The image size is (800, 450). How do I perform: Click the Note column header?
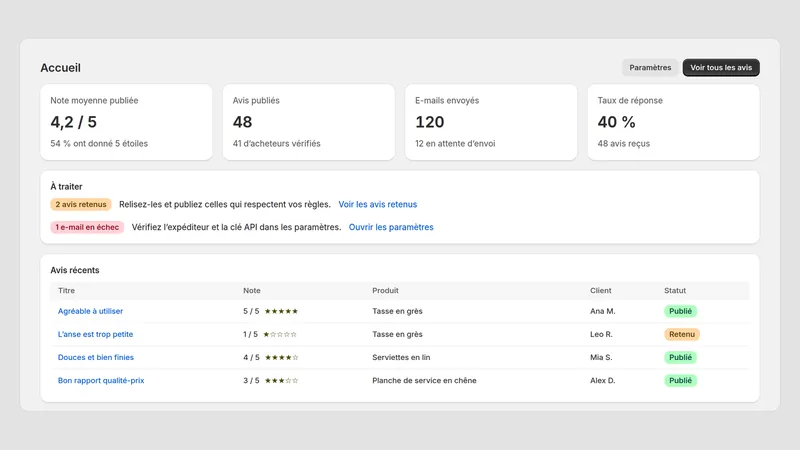[252, 290]
